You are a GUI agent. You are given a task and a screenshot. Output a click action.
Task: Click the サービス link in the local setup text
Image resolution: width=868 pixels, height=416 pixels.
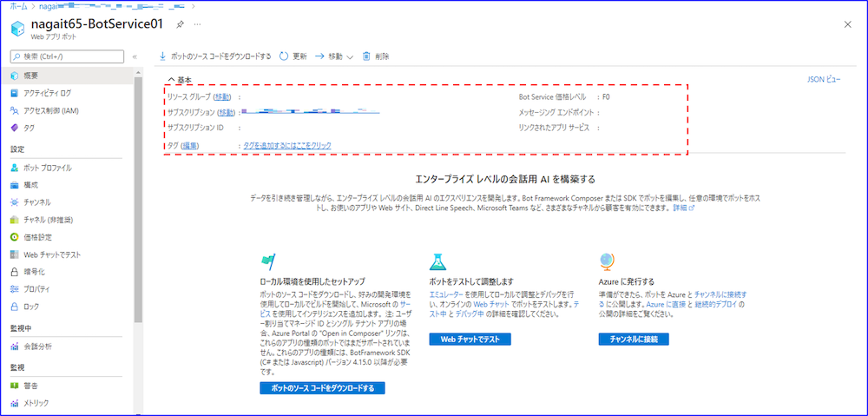[x=404, y=305]
